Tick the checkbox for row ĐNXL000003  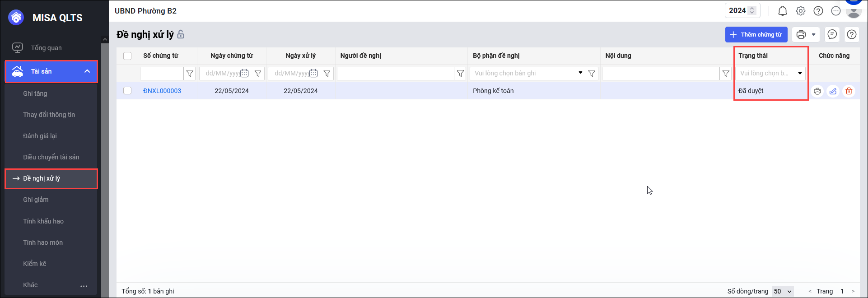[x=127, y=91]
